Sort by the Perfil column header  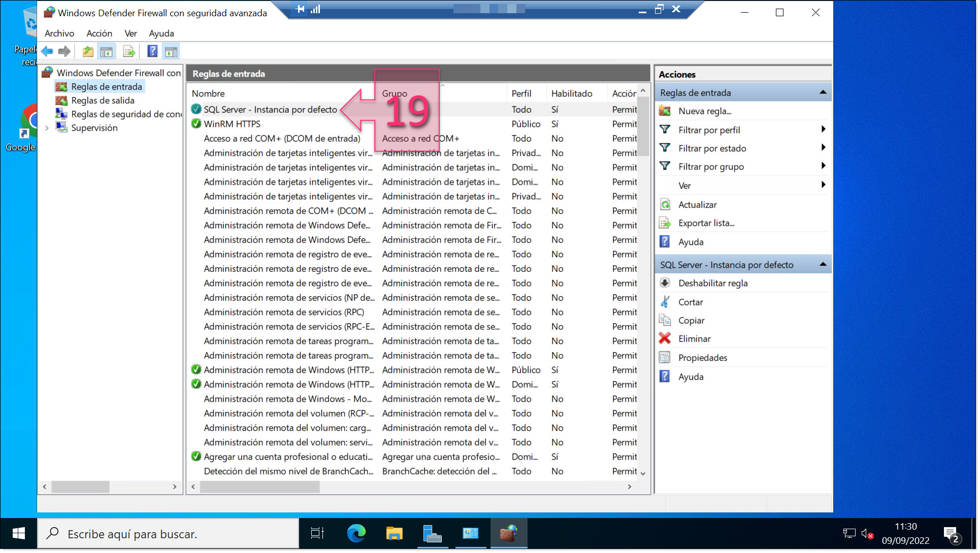526,93
